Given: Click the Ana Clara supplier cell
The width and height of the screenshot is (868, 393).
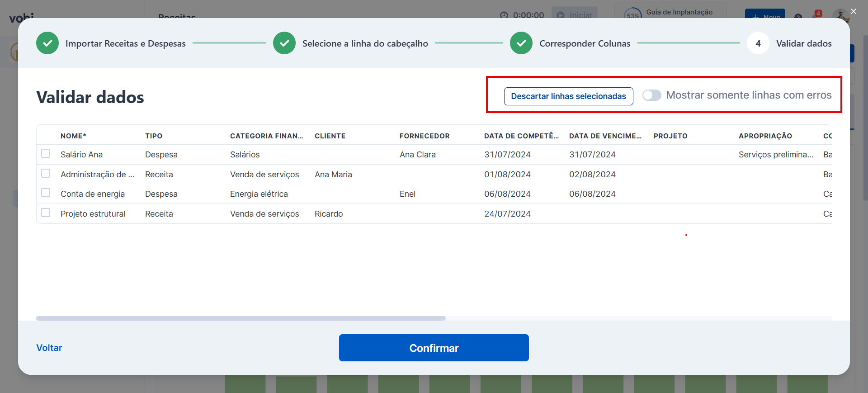Looking at the screenshot, I should (x=418, y=155).
